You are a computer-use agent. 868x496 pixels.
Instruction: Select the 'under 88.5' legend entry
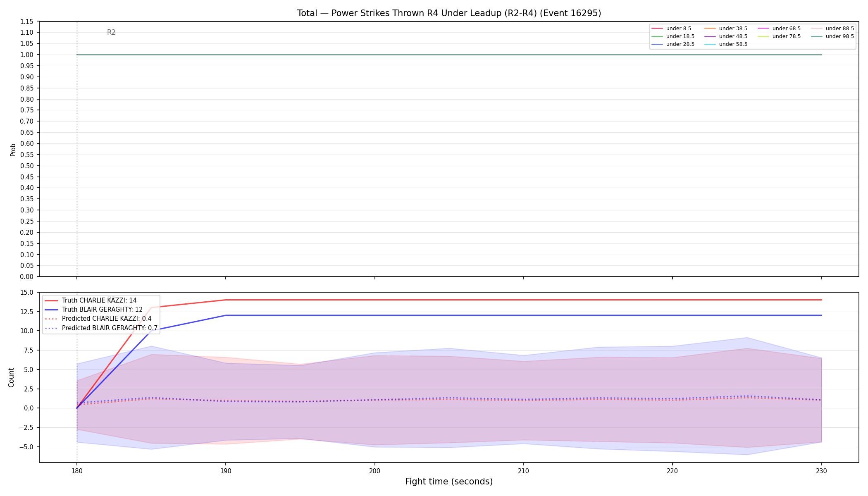click(x=832, y=29)
